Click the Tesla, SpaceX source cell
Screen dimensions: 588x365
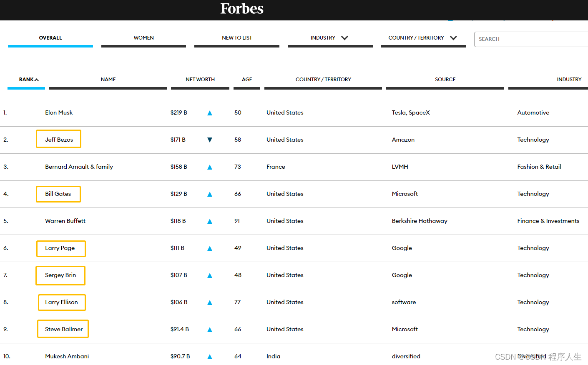[411, 112]
